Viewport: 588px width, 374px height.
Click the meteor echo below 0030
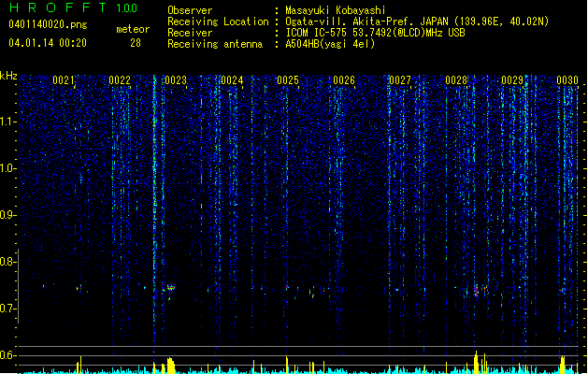563,290
